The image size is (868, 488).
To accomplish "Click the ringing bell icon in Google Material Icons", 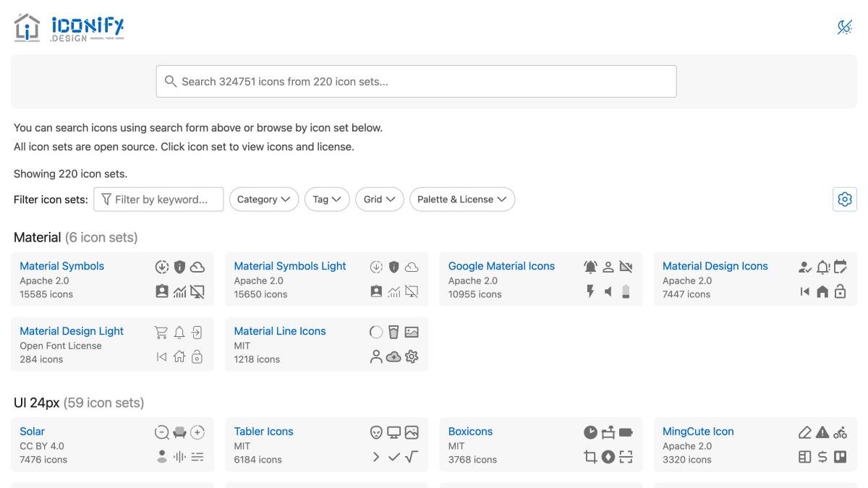I will click(590, 267).
